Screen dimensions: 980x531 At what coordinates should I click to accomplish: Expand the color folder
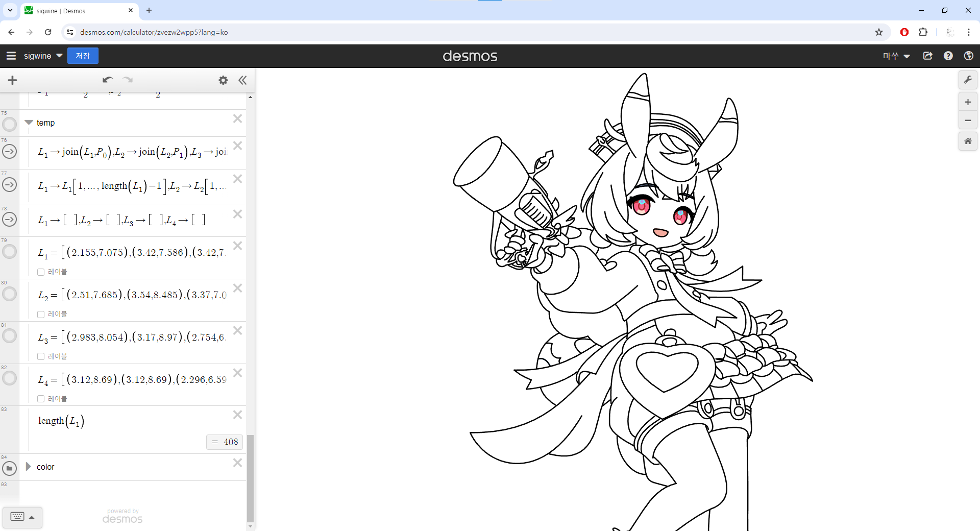pyautogui.click(x=29, y=467)
